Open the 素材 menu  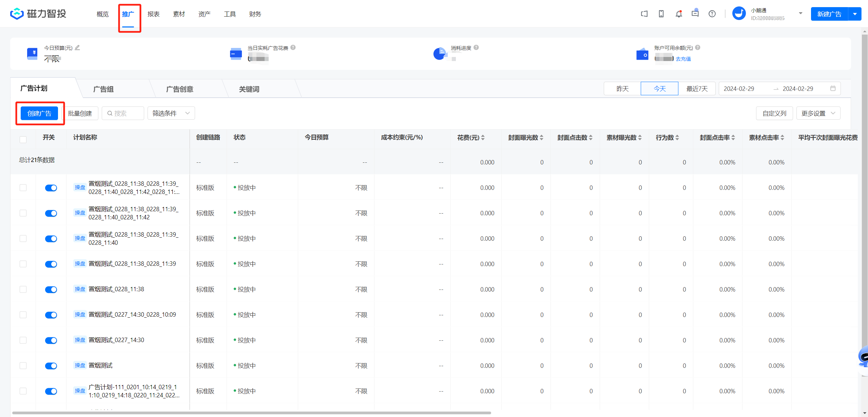179,14
